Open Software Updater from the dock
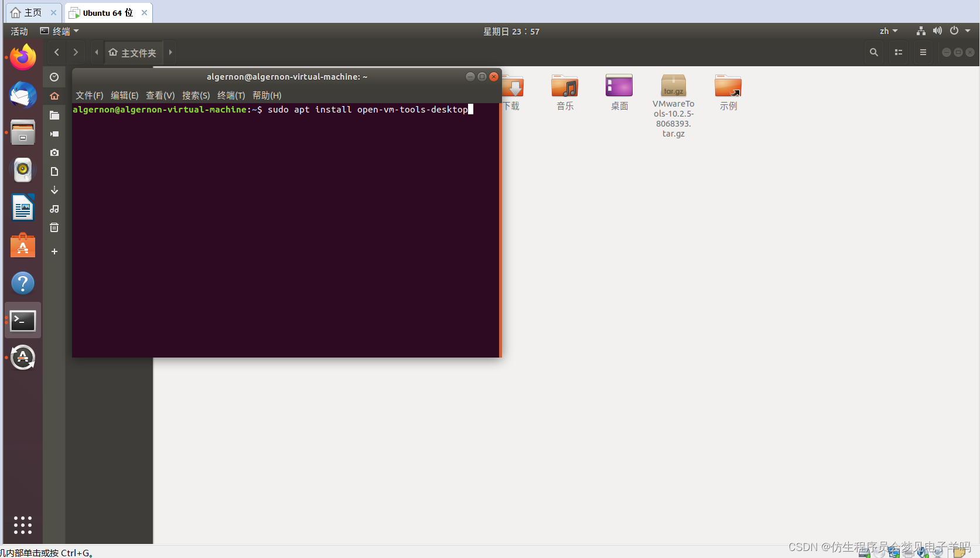Image resolution: width=980 pixels, height=558 pixels. click(23, 358)
